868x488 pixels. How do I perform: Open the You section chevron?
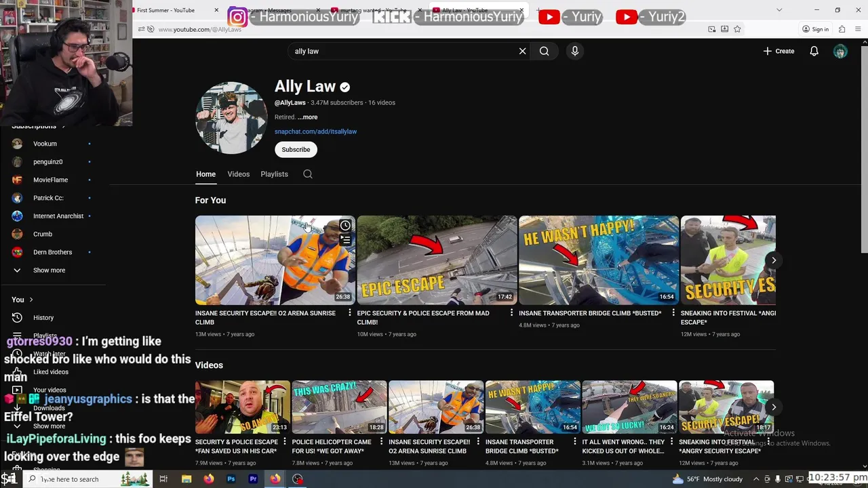tap(31, 300)
